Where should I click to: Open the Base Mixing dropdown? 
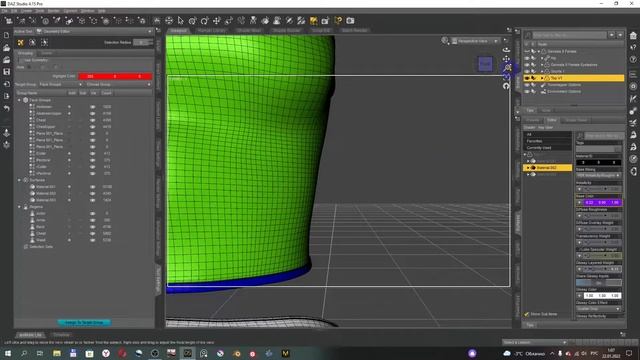tap(599, 176)
